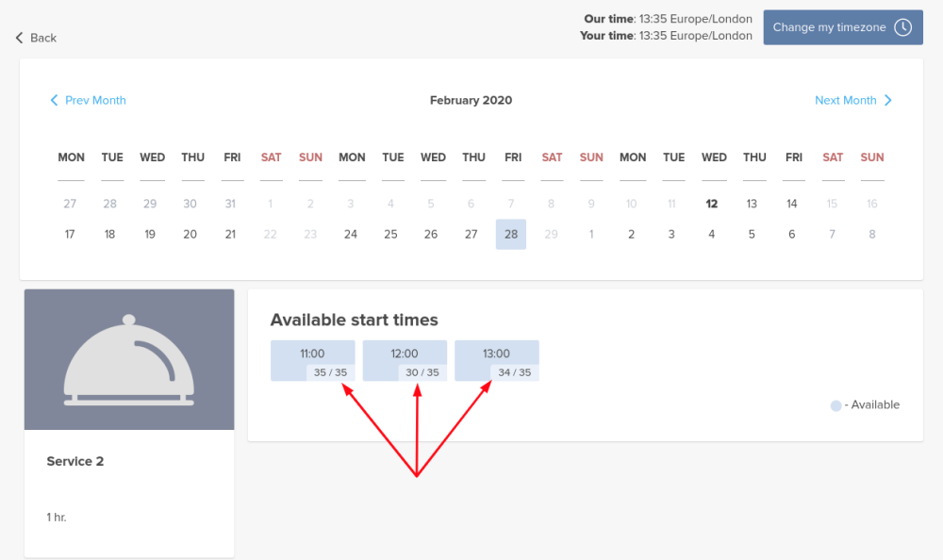Click the clock icon in timezone button
This screenshot has height=560, width=943.
point(903,27)
